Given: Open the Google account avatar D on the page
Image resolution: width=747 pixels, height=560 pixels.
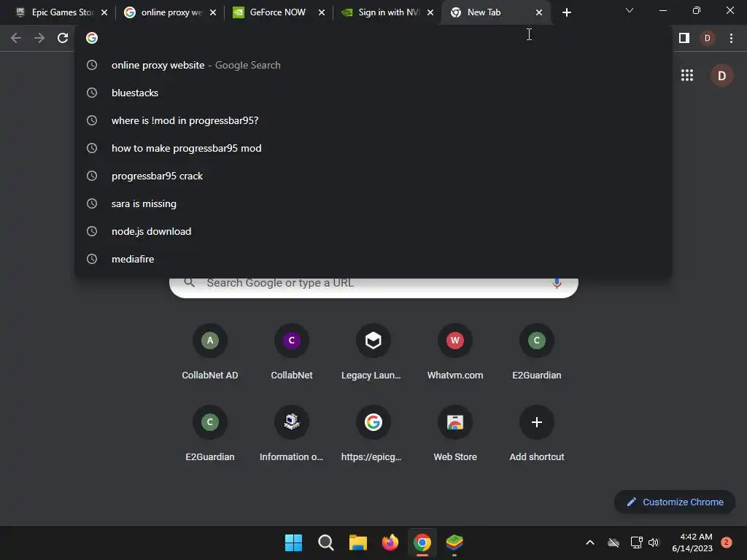Looking at the screenshot, I should coord(721,75).
